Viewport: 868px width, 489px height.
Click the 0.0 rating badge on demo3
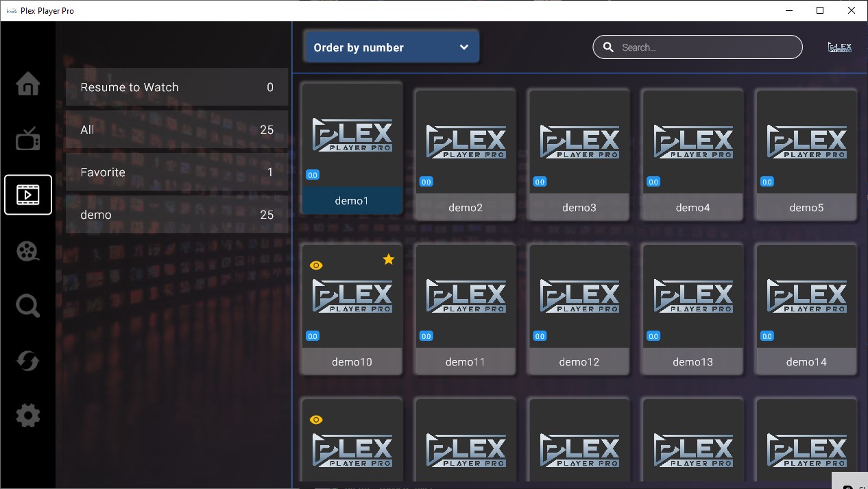pyautogui.click(x=540, y=182)
